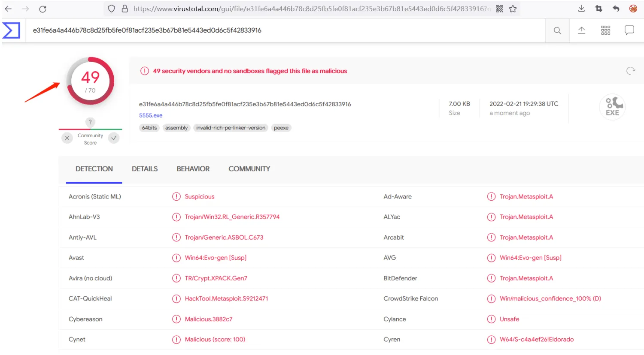Click the assembly tag
This screenshot has height=355, width=644.
pos(176,128)
